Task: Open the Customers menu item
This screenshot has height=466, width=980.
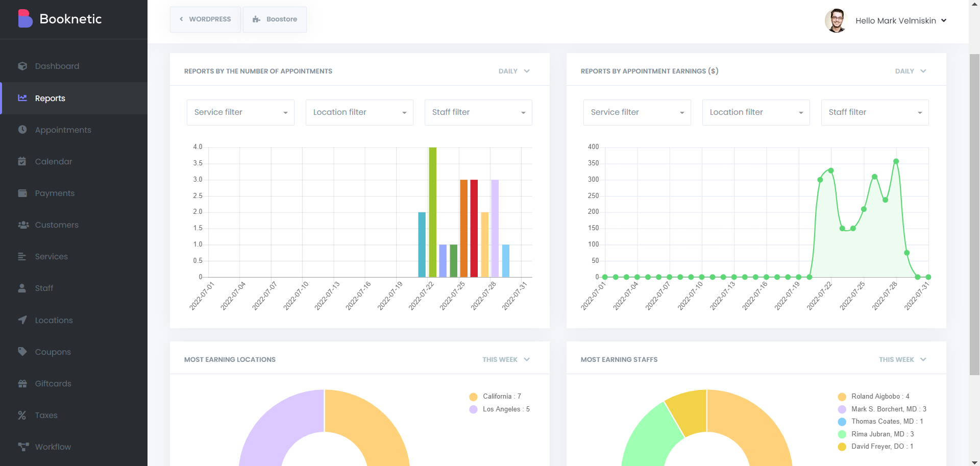Action: pos(73,225)
